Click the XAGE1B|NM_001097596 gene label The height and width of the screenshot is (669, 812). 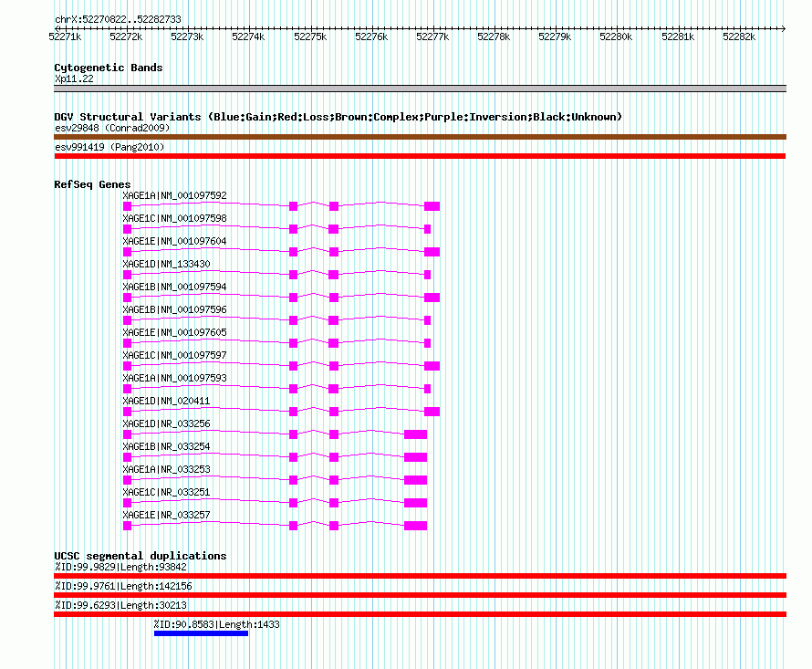(x=174, y=309)
